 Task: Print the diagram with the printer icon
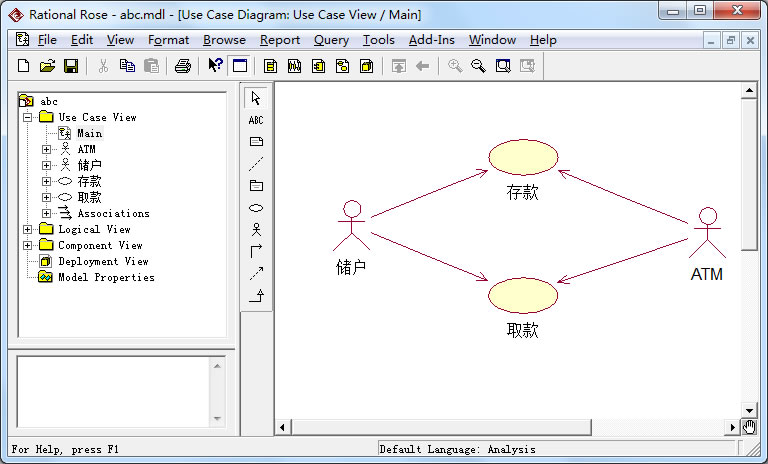(x=183, y=66)
